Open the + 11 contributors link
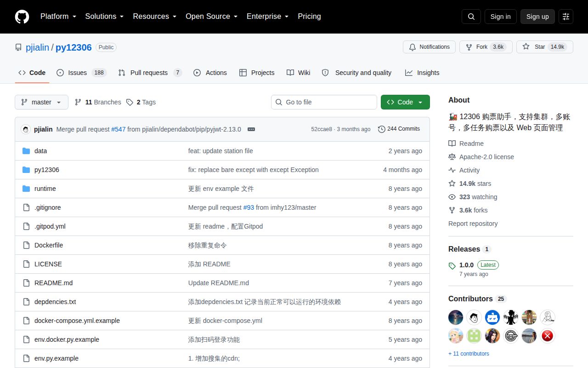588x368 pixels. point(469,354)
